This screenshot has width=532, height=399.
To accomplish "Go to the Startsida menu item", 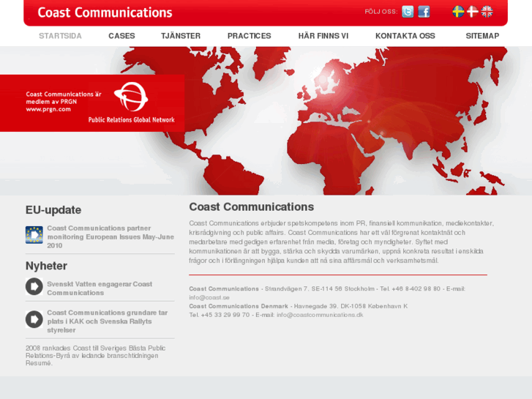I will coord(61,36).
